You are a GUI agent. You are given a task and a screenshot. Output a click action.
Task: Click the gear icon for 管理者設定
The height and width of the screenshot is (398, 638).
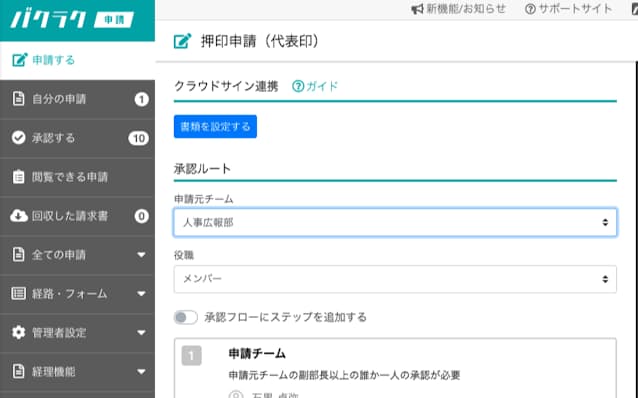coord(18,332)
